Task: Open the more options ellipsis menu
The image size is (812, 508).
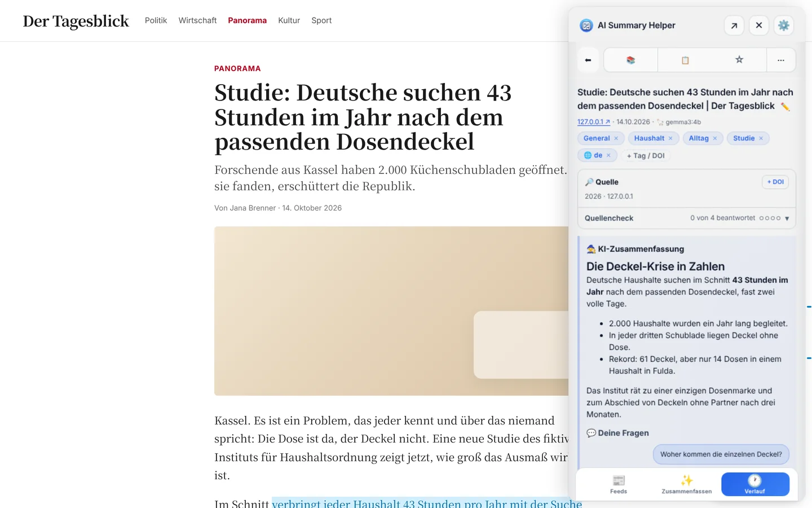Action: [781, 60]
